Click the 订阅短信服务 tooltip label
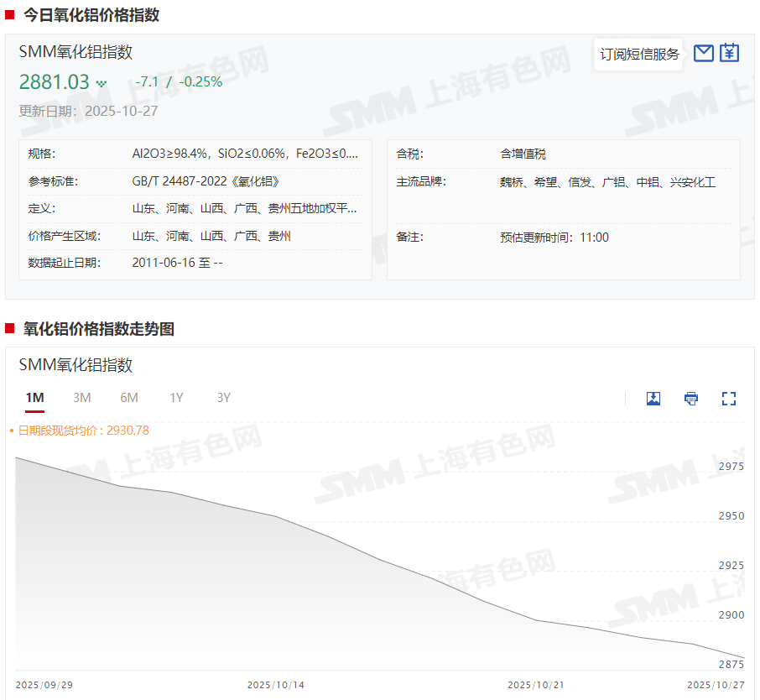This screenshot has width=760, height=700. [639, 55]
